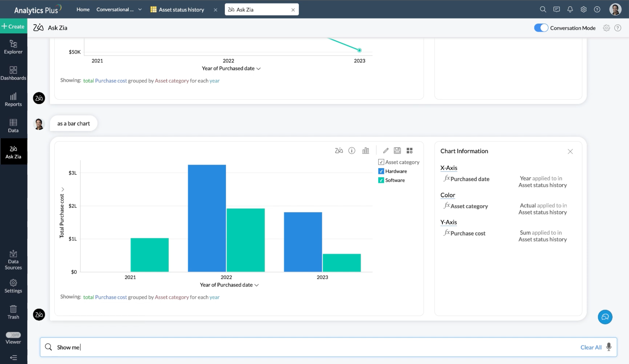Click the Create button
Screen dimensions: 629x364
(x=14, y=26)
